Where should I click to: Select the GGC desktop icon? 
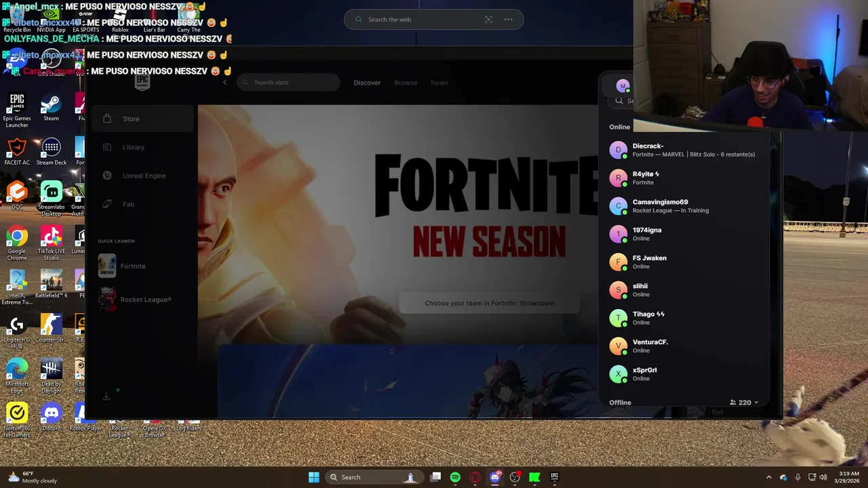(17, 197)
